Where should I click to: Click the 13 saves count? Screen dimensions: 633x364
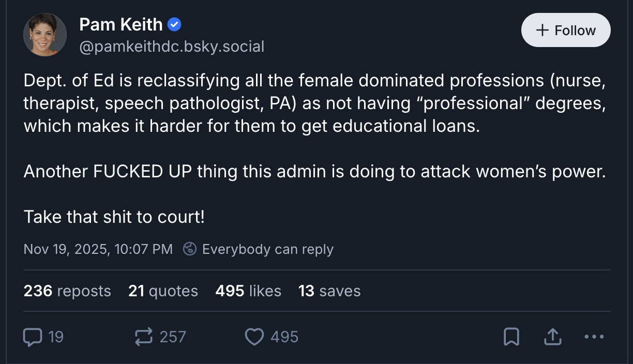point(329,291)
